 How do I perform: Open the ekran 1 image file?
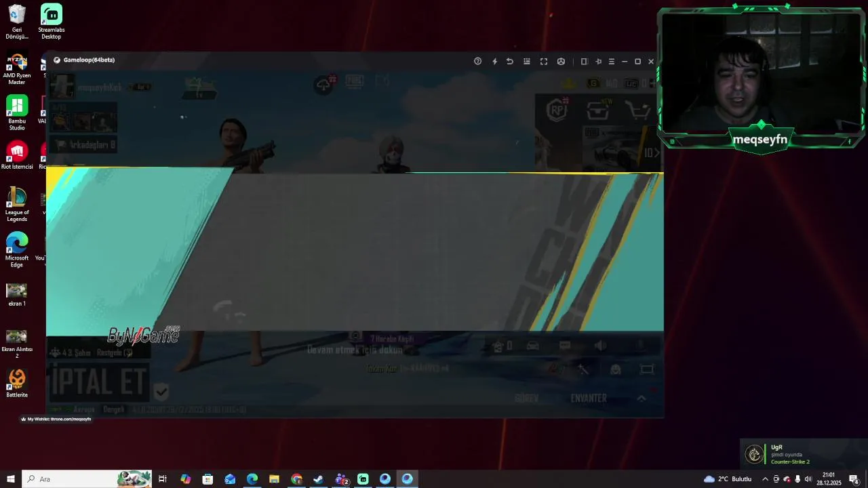[17, 295]
